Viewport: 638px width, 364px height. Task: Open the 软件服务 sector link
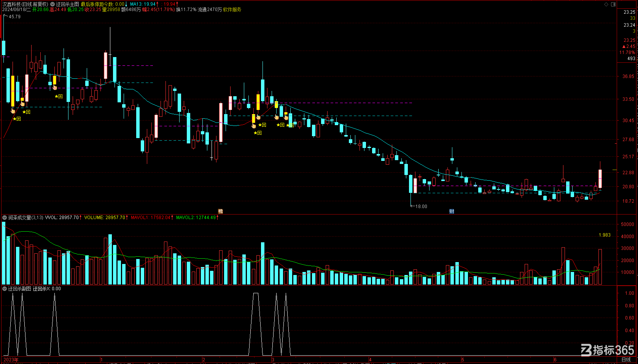coord(232,10)
